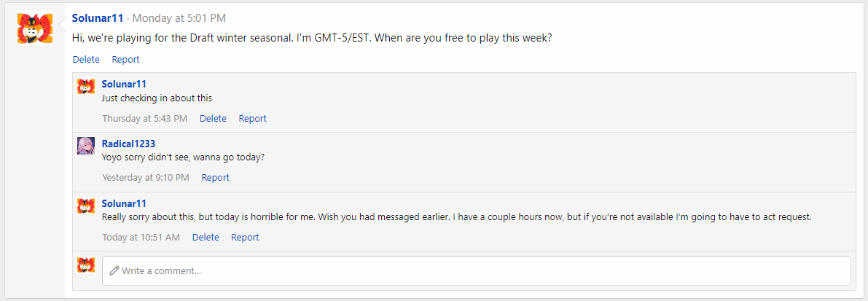
Task: Click the 'Today at 10:51 AM' timestamp
Action: pyautogui.click(x=141, y=237)
